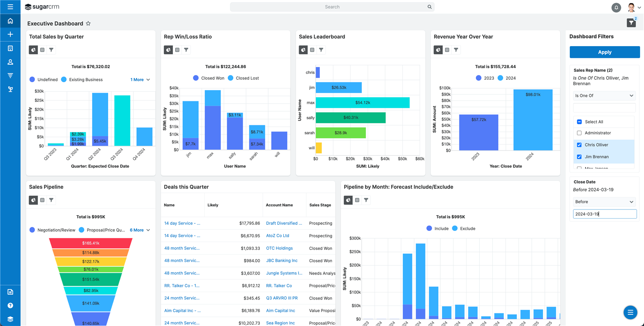This screenshot has width=644, height=326.
Task: Open the dashboard filter funnel icon
Action: (x=631, y=23)
